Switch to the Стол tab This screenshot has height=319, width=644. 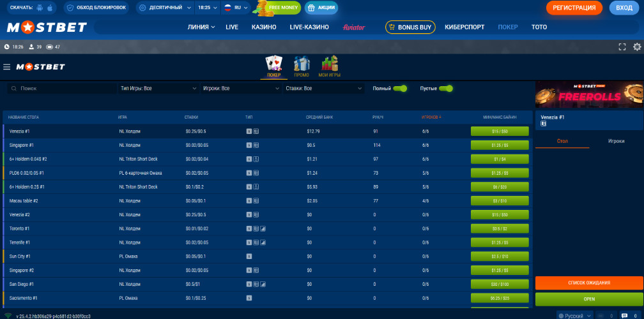click(x=562, y=141)
